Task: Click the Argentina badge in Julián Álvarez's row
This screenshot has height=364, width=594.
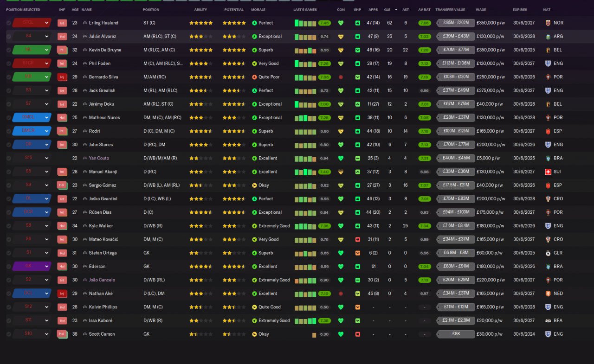Action: click(548, 36)
